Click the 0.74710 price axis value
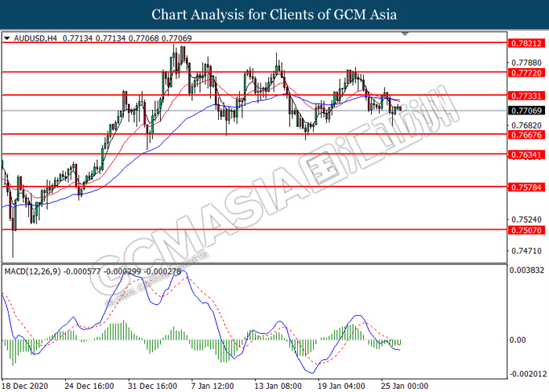549x392 pixels. (526, 251)
